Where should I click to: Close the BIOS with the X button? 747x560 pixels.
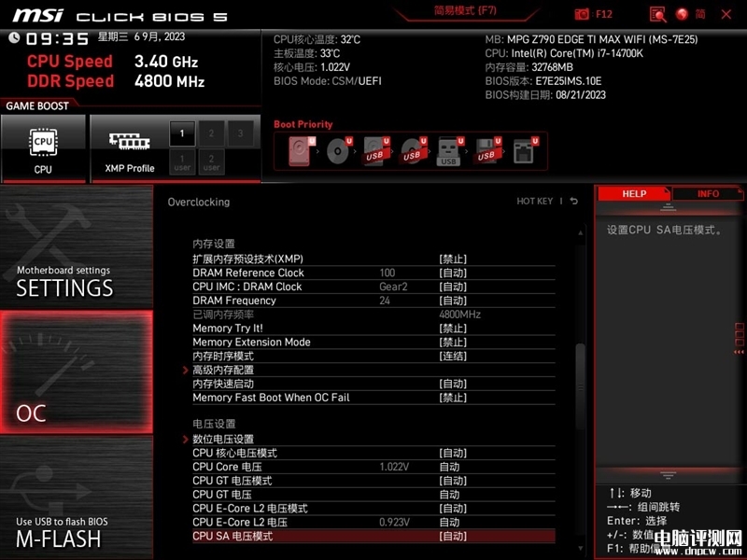726,14
